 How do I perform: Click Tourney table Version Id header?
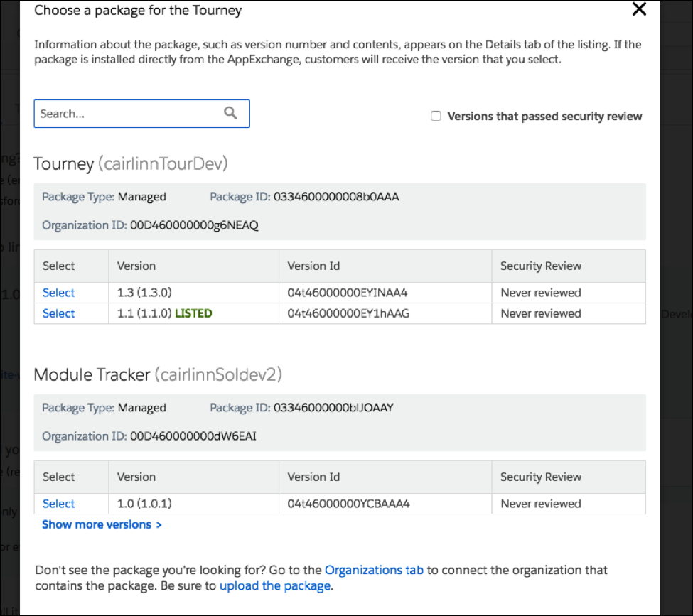(313, 266)
